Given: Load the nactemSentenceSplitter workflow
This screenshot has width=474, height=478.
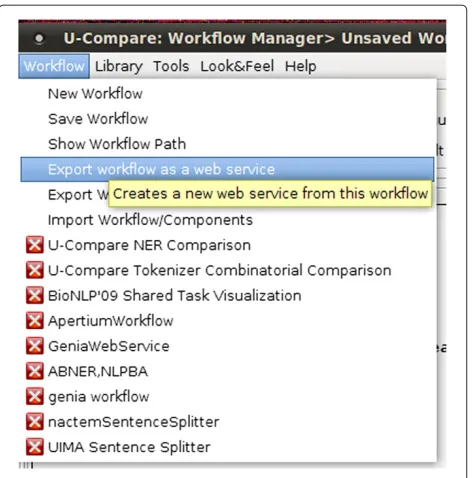Looking at the screenshot, I should coord(228,422).
